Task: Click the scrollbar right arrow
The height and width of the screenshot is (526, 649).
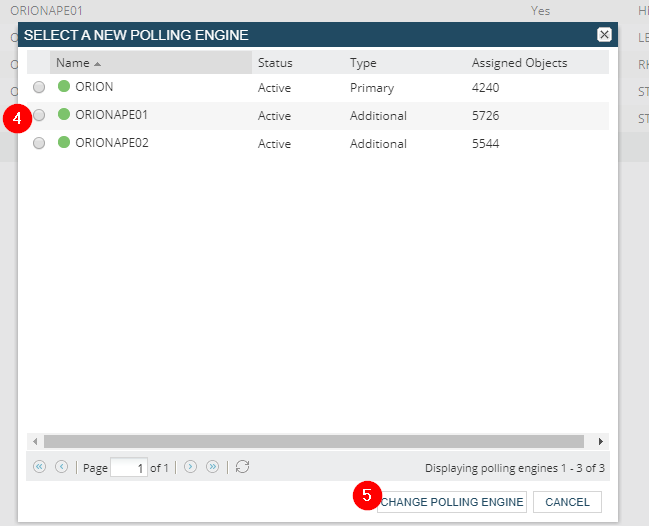Action: (601, 442)
